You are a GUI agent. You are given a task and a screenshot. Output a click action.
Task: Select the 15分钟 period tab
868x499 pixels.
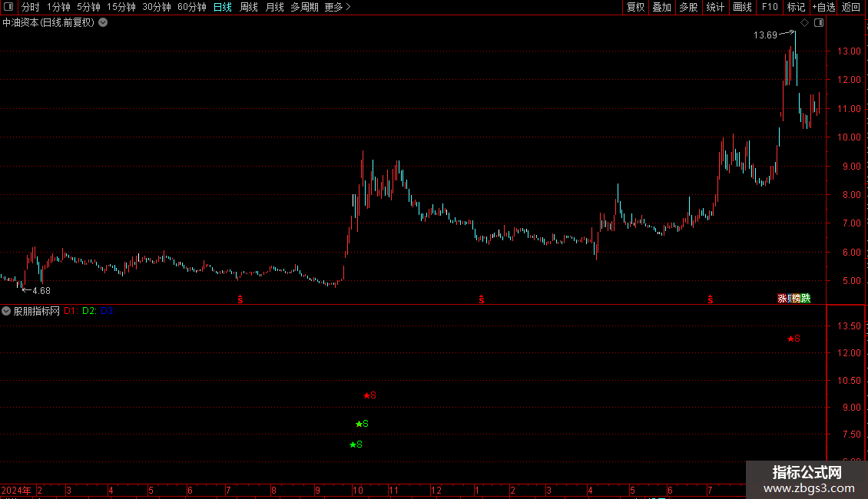pyautogui.click(x=121, y=7)
